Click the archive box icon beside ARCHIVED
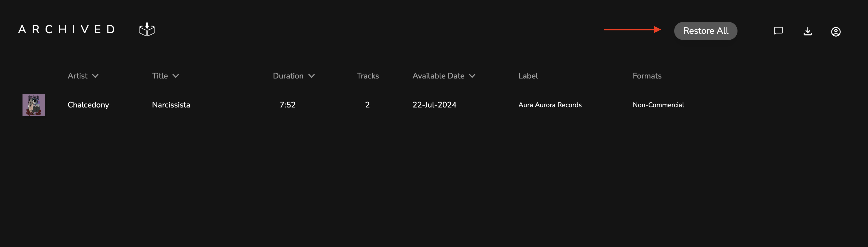This screenshot has width=868, height=247. click(x=147, y=30)
